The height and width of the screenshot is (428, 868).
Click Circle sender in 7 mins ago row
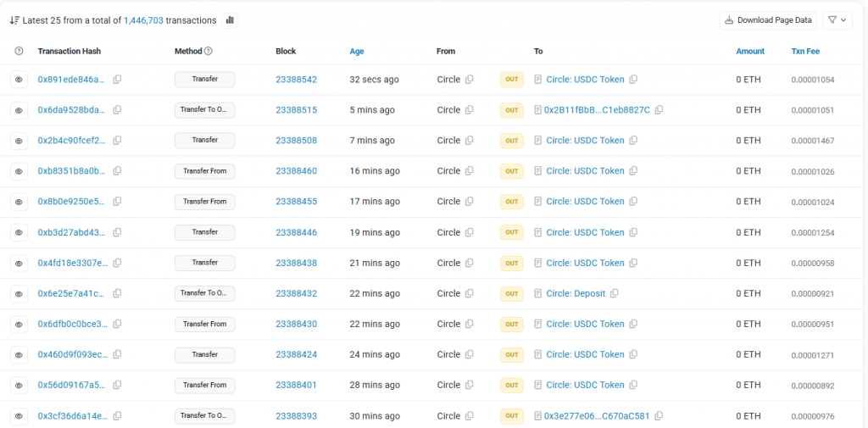(x=448, y=141)
